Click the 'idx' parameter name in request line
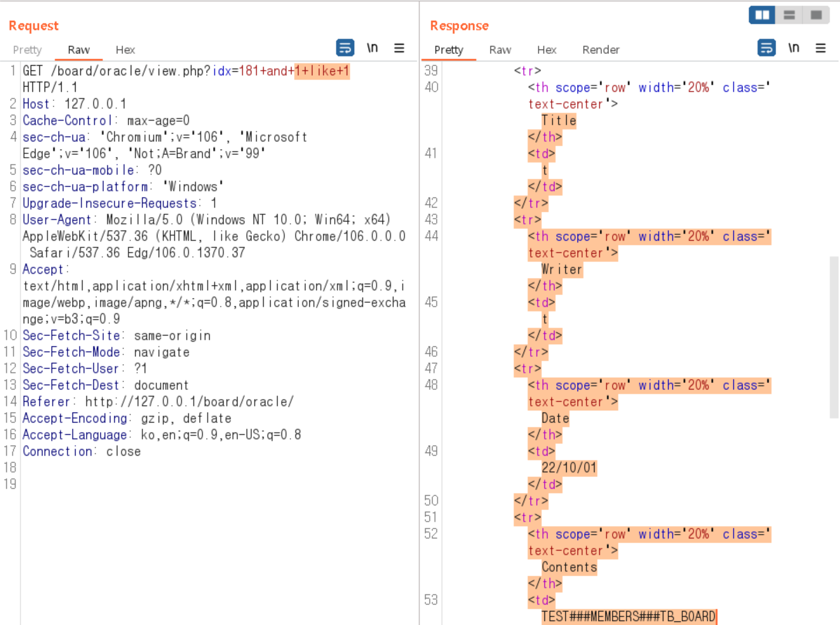This screenshot has height=625, width=840. [x=222, y=71]
